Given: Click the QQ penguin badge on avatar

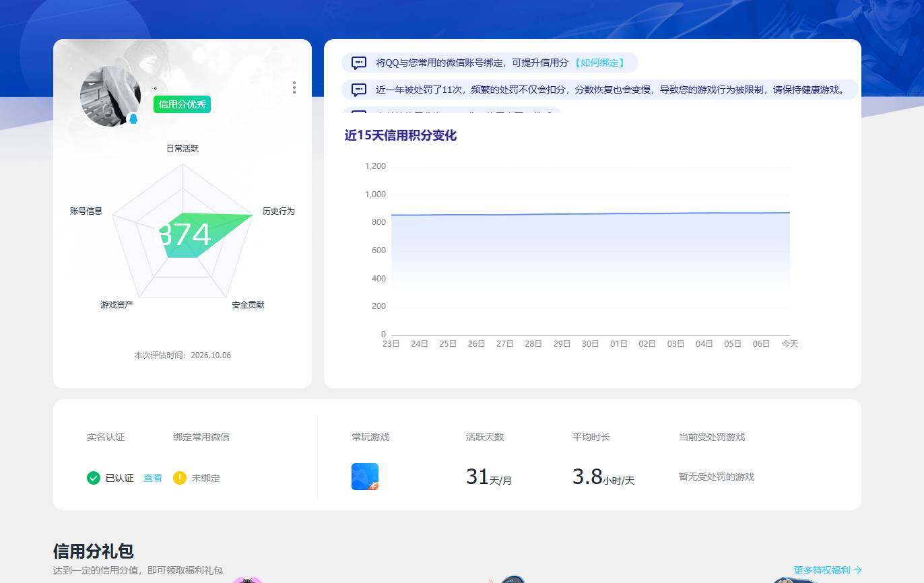Looking at the screenshot, I should [x=133, y=119].
